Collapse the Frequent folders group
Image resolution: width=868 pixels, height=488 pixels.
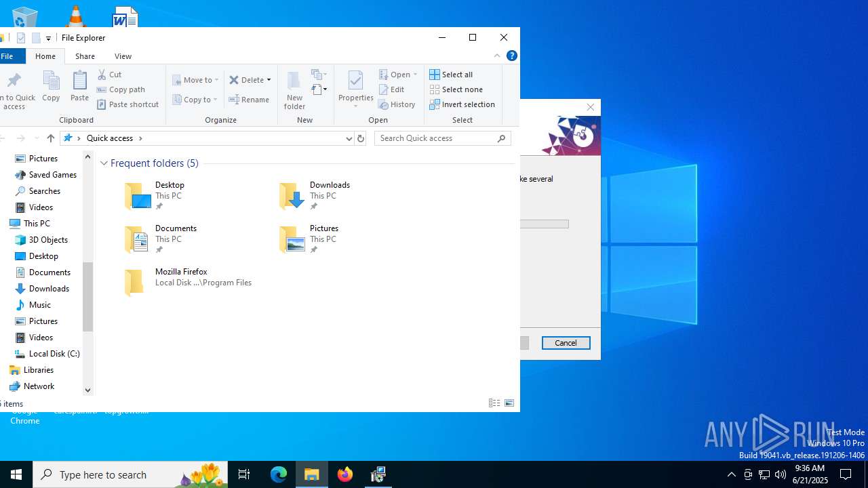(x=104, y=163)
